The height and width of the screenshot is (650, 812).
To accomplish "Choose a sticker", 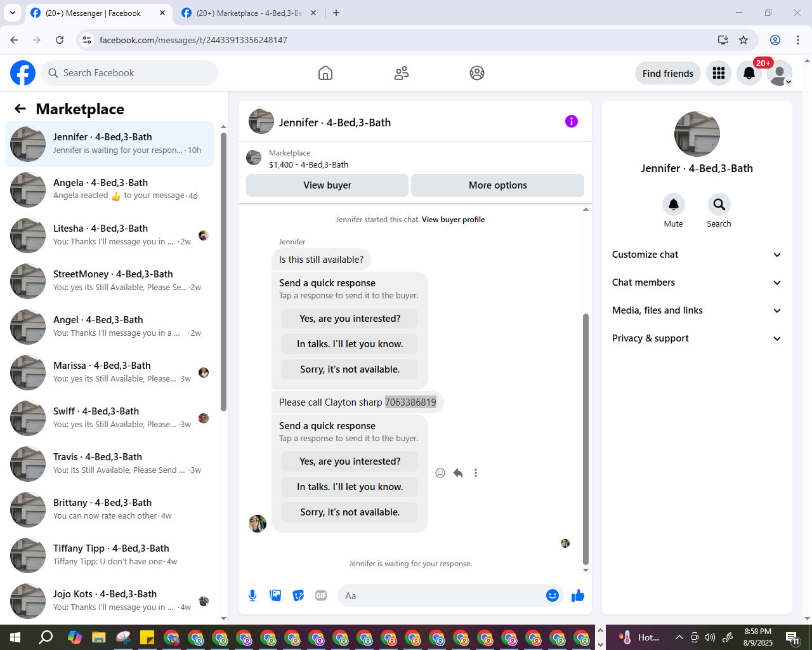I will point(298,595).
